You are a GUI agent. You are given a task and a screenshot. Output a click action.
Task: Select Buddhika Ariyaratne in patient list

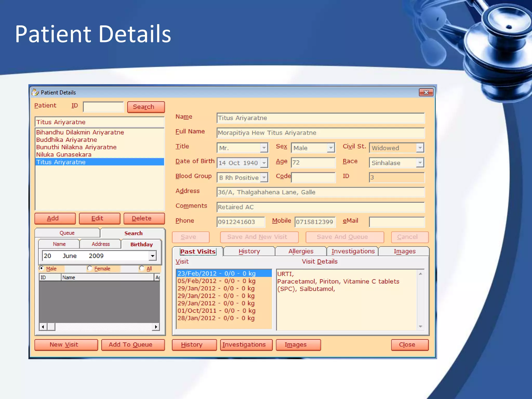tap(99, 140)
